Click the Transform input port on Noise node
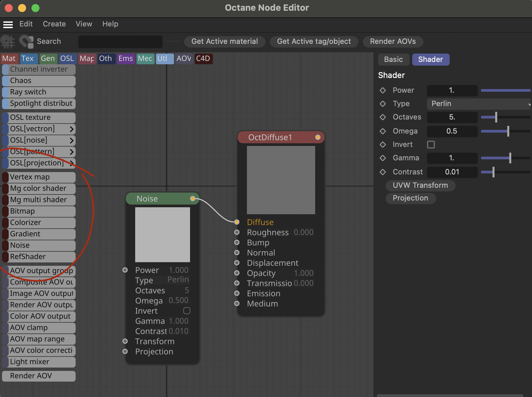The image size is (532, 397). pos(125,341)
